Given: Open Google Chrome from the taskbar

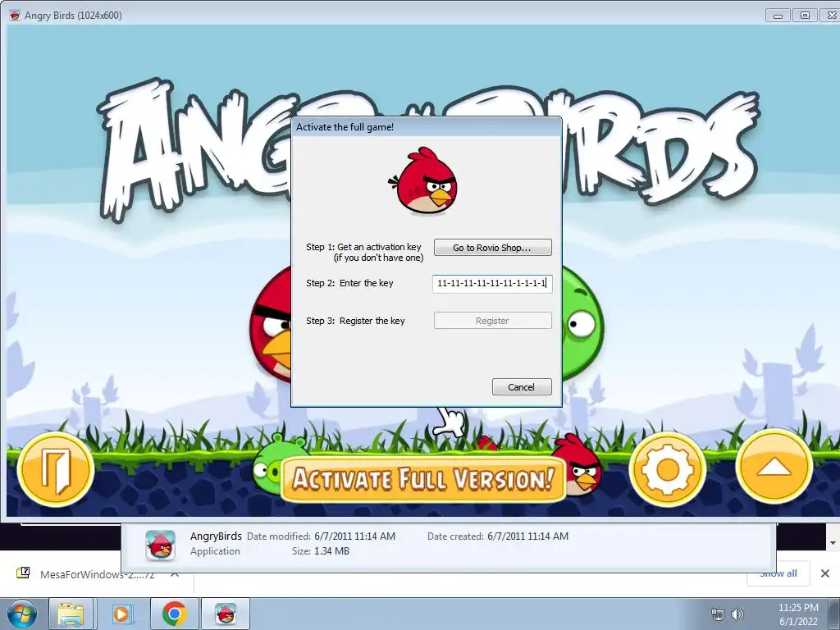Looking at the screenshot, I should click(x=174, y=614).
